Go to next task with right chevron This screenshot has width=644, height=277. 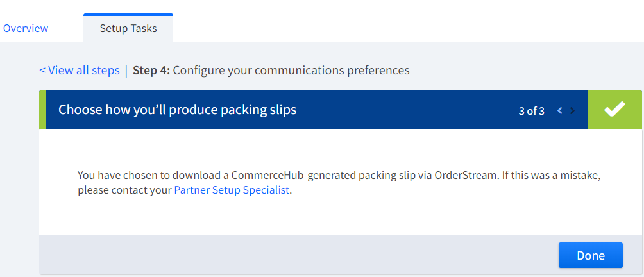pyautogui.click(x=573, y=110)
